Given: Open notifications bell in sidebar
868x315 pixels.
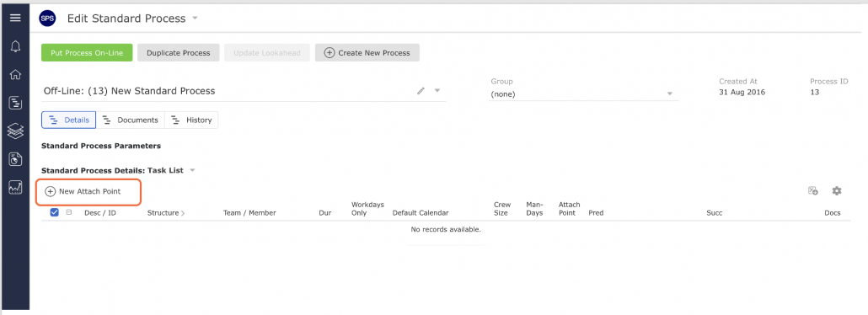Looking at the screenshot, I should pos(15,46).
